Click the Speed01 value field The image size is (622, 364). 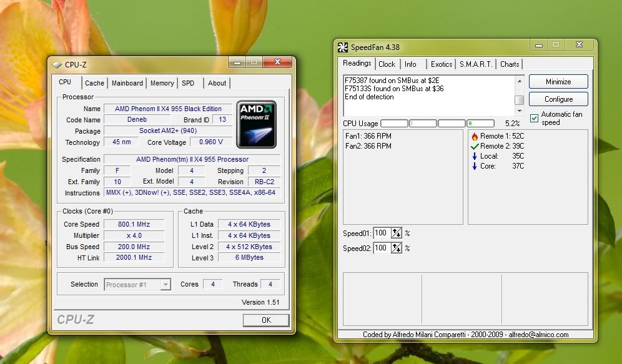click(x=382, y=233)
